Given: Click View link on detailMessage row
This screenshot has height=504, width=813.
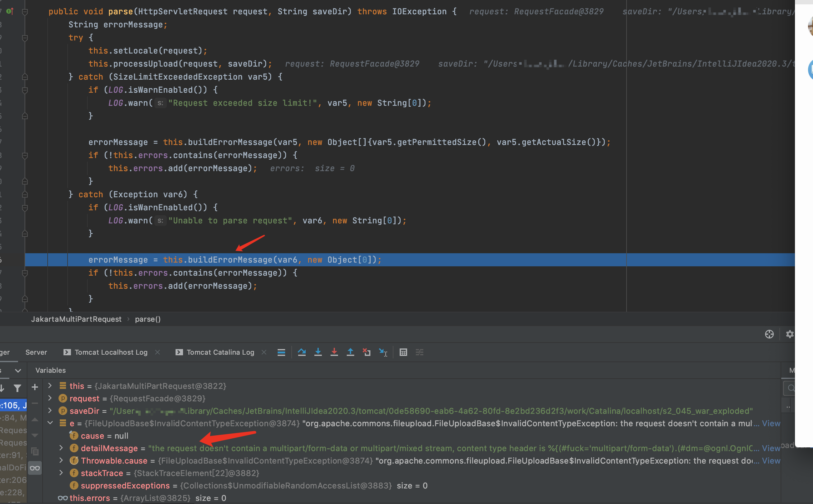Looking at the screenshot, I should pyautogui.click(x=771, y=448).
